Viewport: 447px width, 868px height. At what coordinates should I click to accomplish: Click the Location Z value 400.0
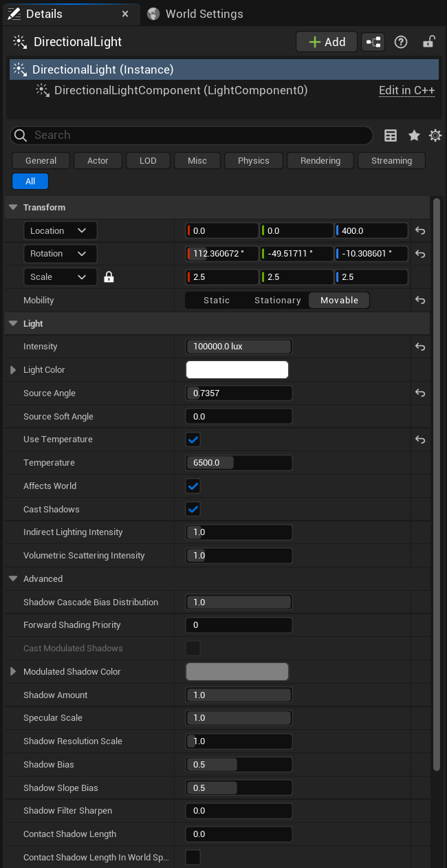pos(371,231)
